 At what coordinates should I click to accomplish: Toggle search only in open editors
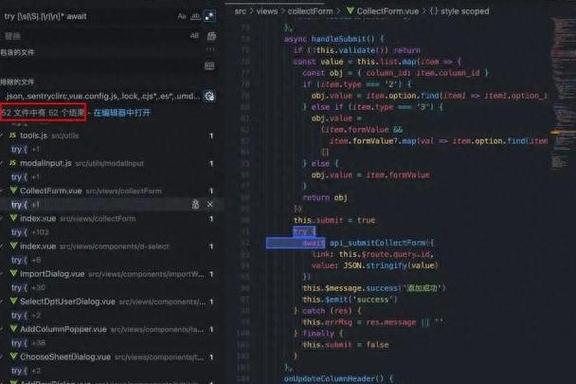click(209, 66)
